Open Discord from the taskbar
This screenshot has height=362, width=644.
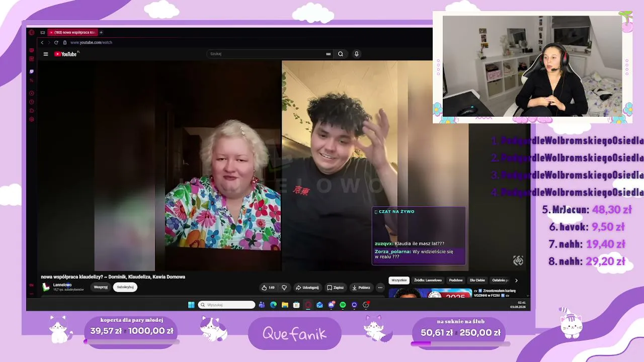pyautogui.click(x=331, y=305)
